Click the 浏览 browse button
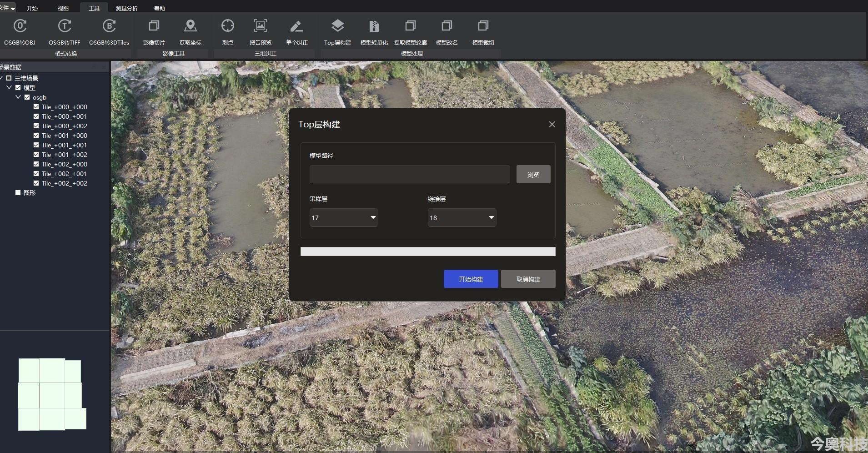Image resolution: width=868 pixels, height=453 pixels. [533, 174]
